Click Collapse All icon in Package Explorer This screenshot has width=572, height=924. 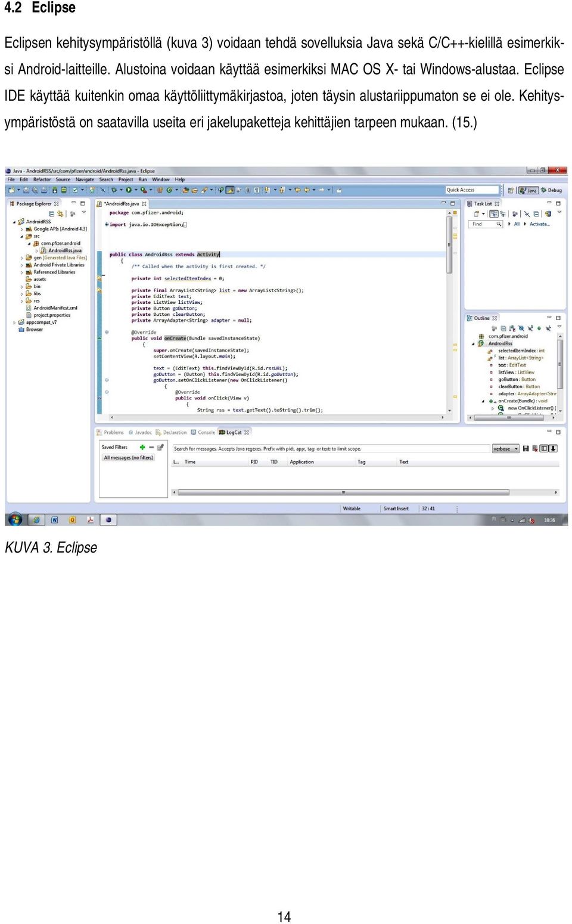pos(51,213)
